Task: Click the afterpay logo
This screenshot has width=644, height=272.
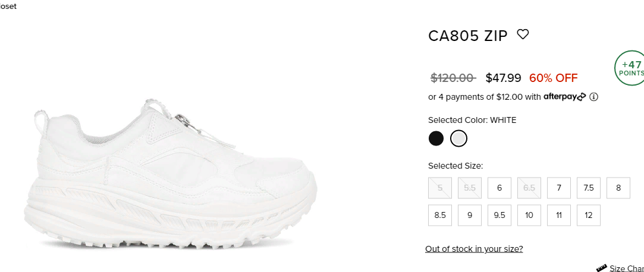Action: pyautogui.click(x=565, y=97)
